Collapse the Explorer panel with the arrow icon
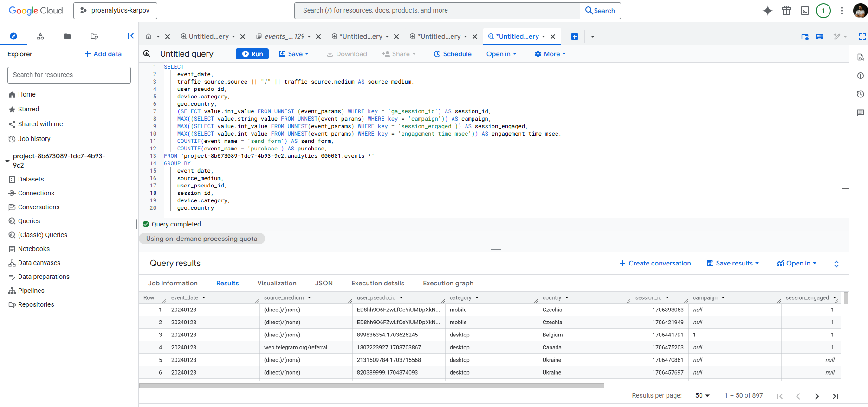The image size is (868, 407). coord(130,36)
